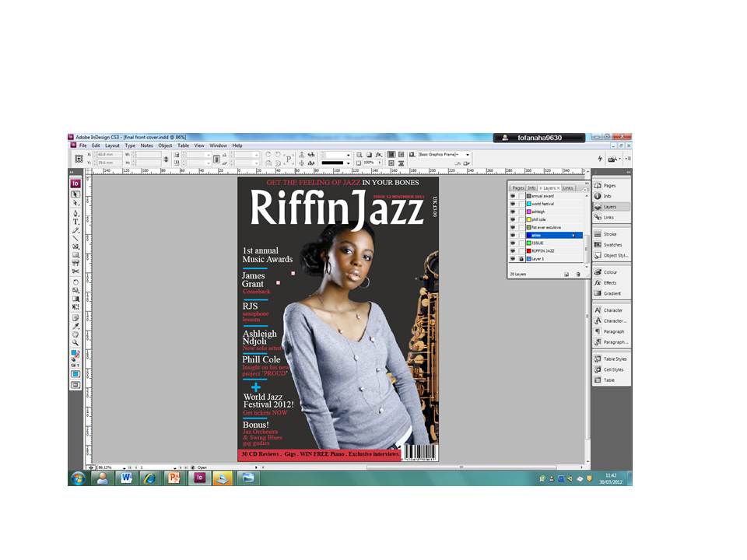Hide the ISSUE layer
747x560 pixels.
pyautogui.click(x=513, y=243)
